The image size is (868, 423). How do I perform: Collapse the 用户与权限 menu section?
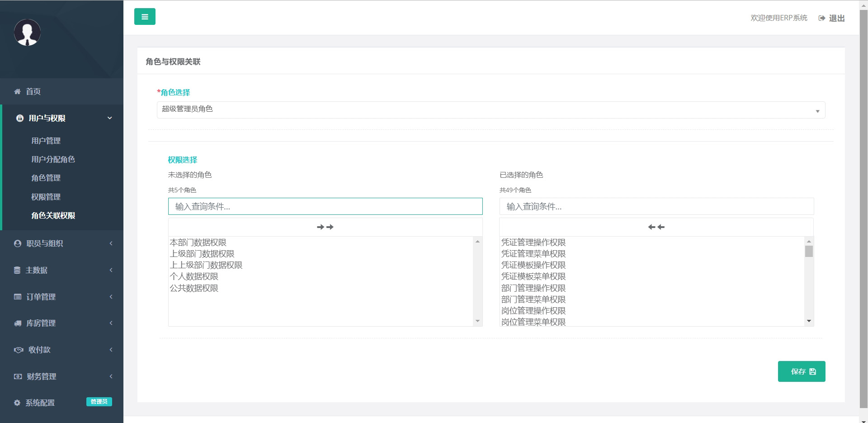109,118
